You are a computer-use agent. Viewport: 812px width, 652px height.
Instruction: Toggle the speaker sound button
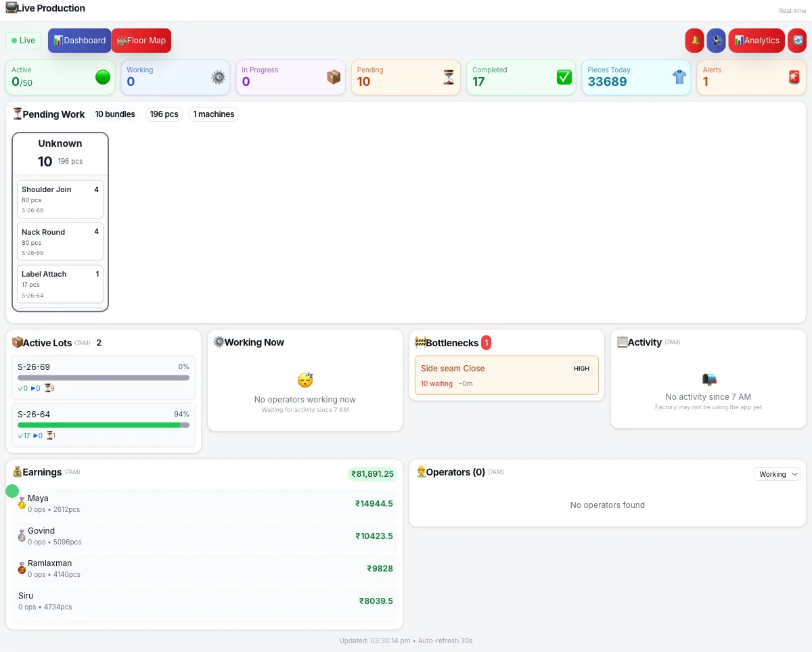point(716,41)
